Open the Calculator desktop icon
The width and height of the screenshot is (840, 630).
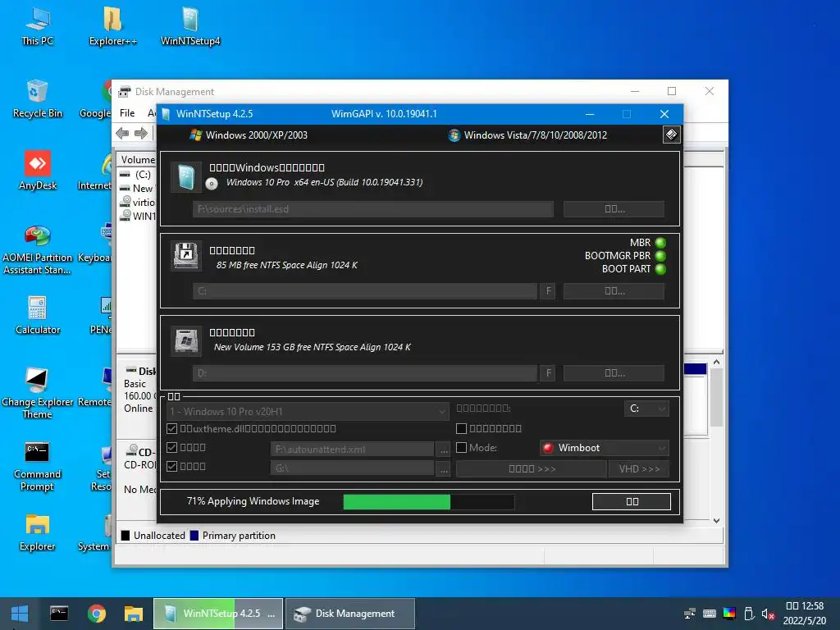38,316
